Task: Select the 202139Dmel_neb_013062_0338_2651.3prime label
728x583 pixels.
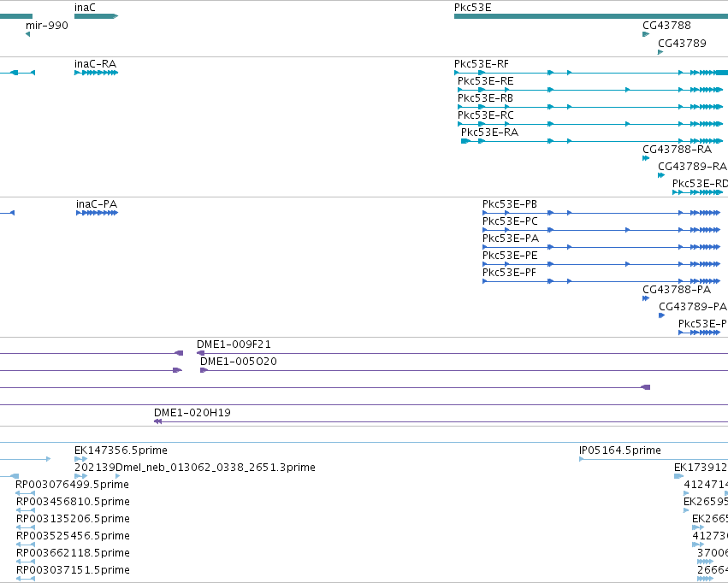Action: point(194,468)
